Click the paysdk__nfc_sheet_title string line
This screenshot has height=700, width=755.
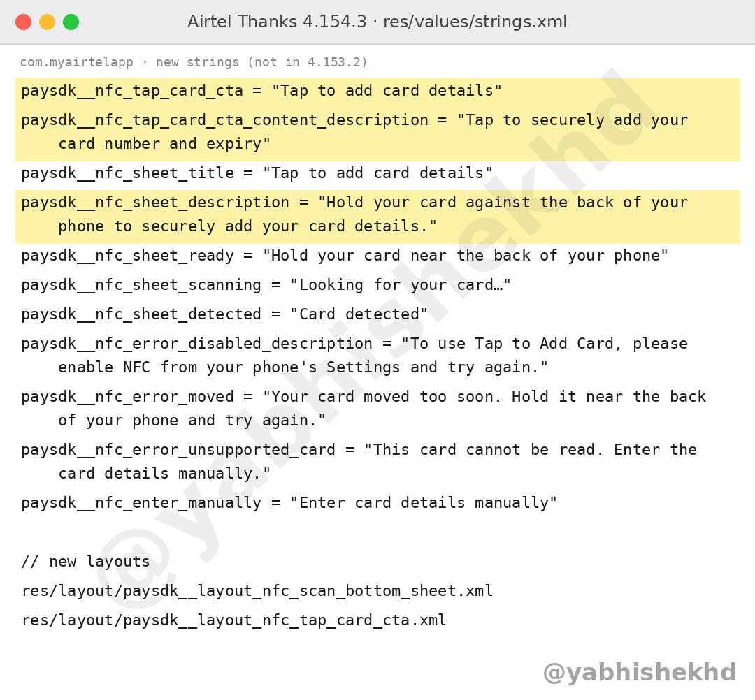[x=257, y=173]
